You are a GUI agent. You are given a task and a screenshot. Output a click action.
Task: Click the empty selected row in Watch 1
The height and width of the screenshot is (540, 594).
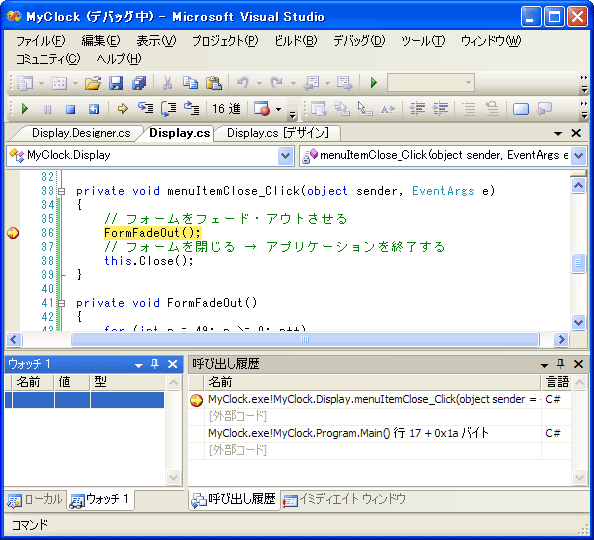[84, 400]
